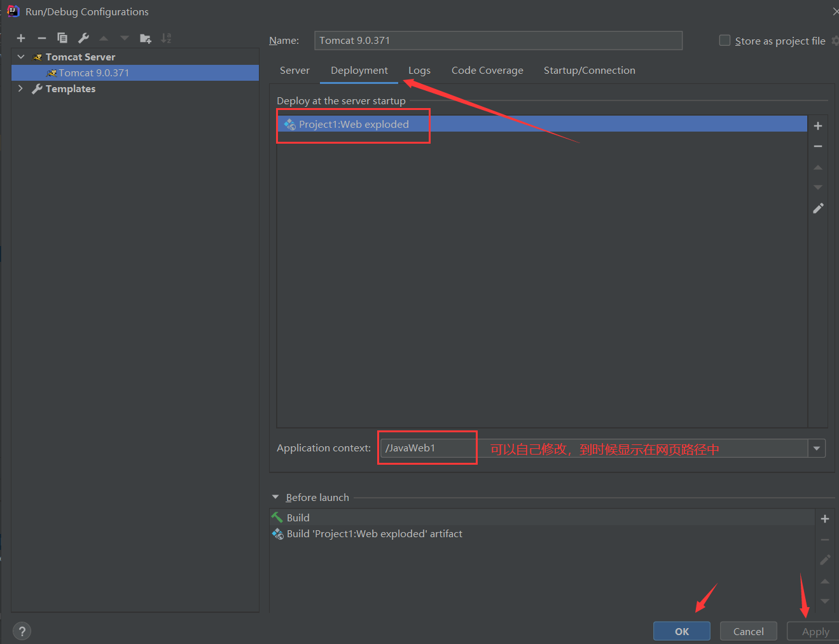Switch to the Server tab
The height and width of the screenshot is (644, 839).
coord(295,71)
